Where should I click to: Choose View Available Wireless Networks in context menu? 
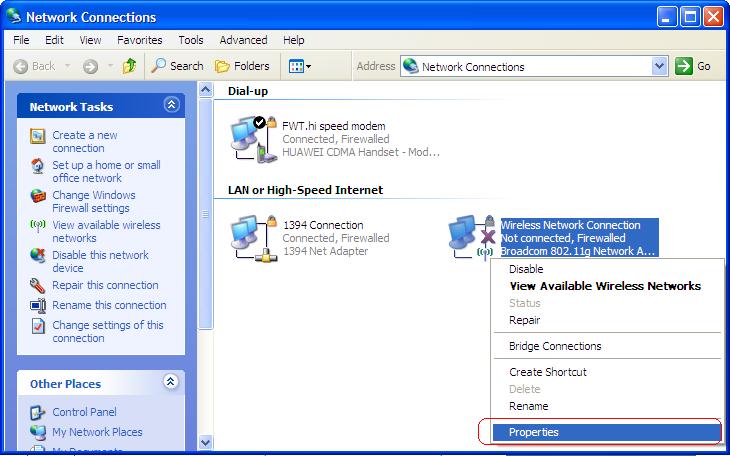point(607,286)
